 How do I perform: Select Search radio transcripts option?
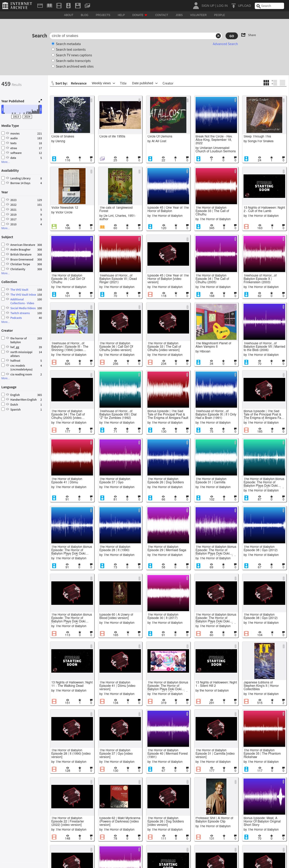pyautogui.click(x=53, y=61)
